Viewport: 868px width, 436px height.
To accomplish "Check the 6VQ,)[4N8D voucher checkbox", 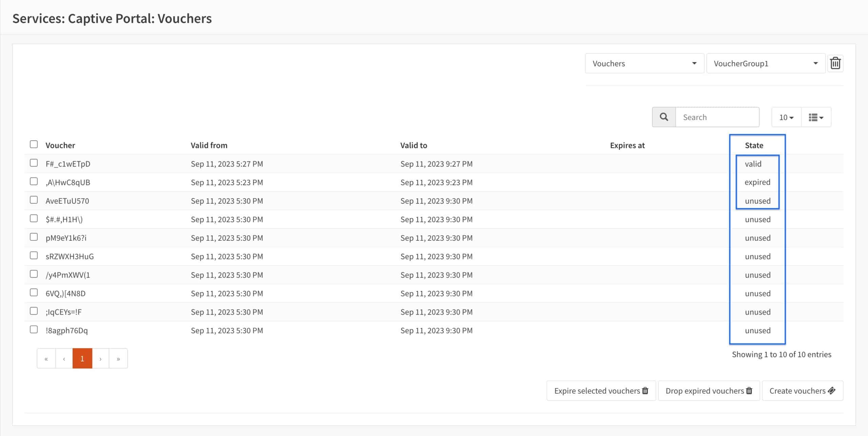I will [x=34, y=292].
